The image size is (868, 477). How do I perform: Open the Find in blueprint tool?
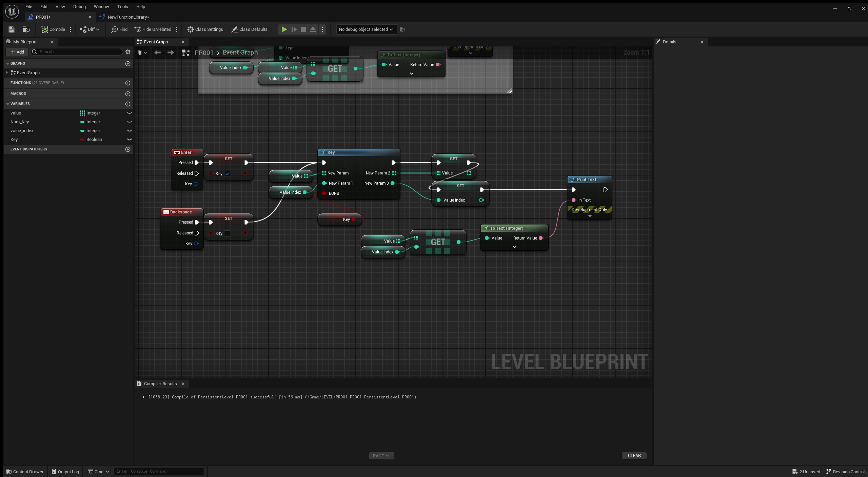click(x=119, y=29)
